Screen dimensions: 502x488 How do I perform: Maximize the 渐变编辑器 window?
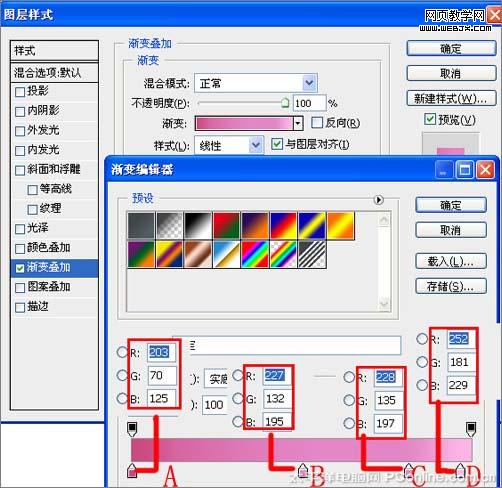point(465,170)
